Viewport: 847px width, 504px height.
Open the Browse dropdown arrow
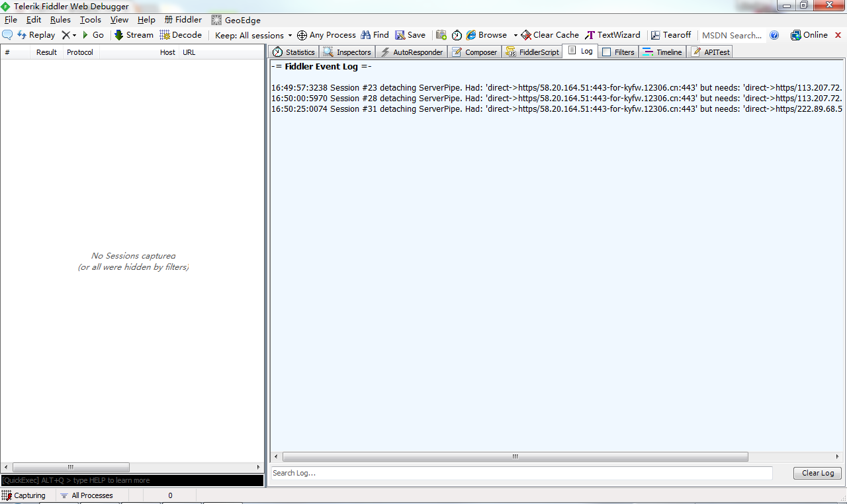click(x=515, y=35)
